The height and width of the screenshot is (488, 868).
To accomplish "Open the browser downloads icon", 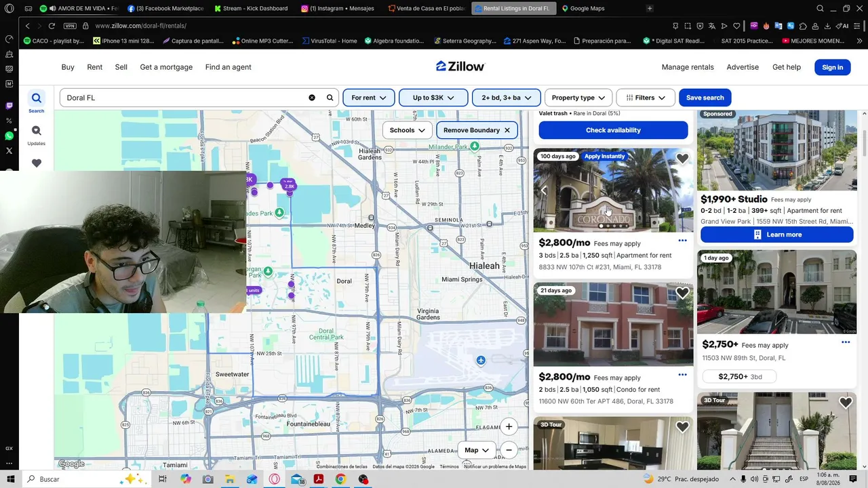I will (x=827, y=26).
